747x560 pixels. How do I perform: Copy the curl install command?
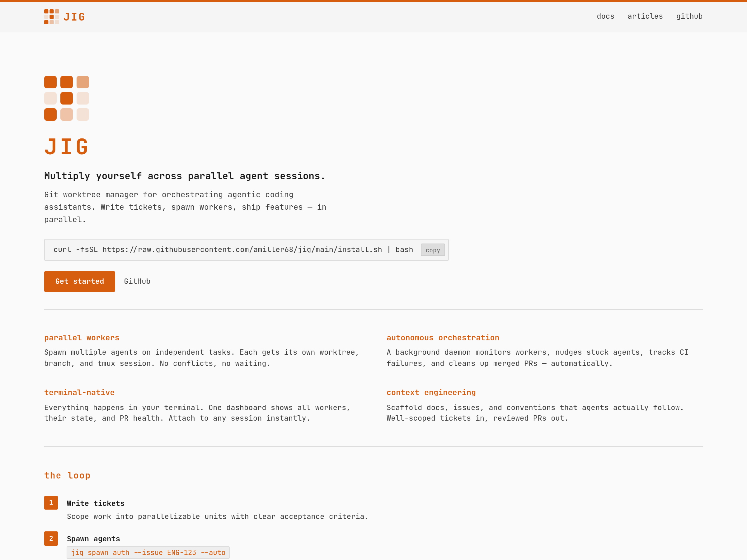click(x=432, y=250)
